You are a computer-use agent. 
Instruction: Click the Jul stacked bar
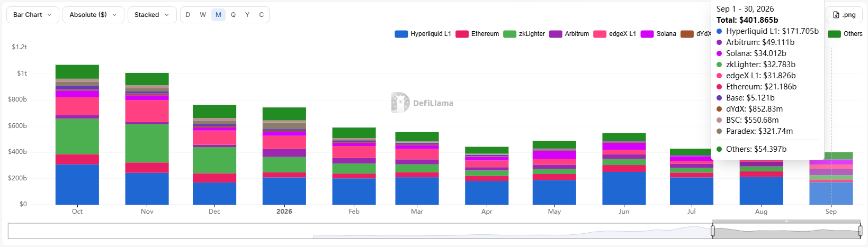pos(692,177)
